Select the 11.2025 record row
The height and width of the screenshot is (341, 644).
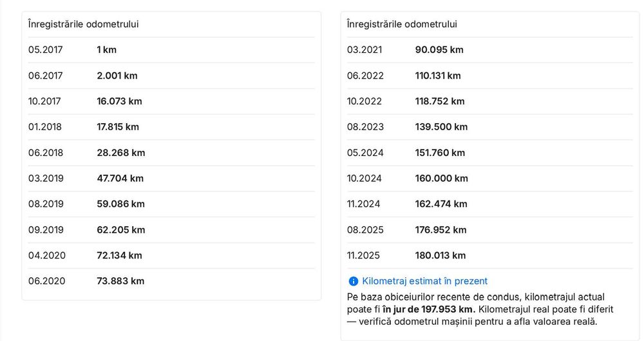489,255
